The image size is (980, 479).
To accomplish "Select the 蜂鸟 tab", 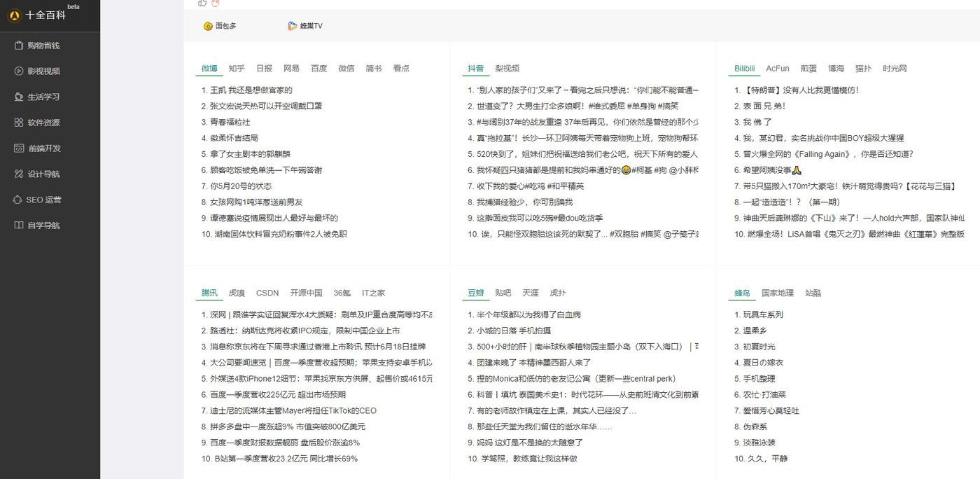I will click(x=743, y=293).
